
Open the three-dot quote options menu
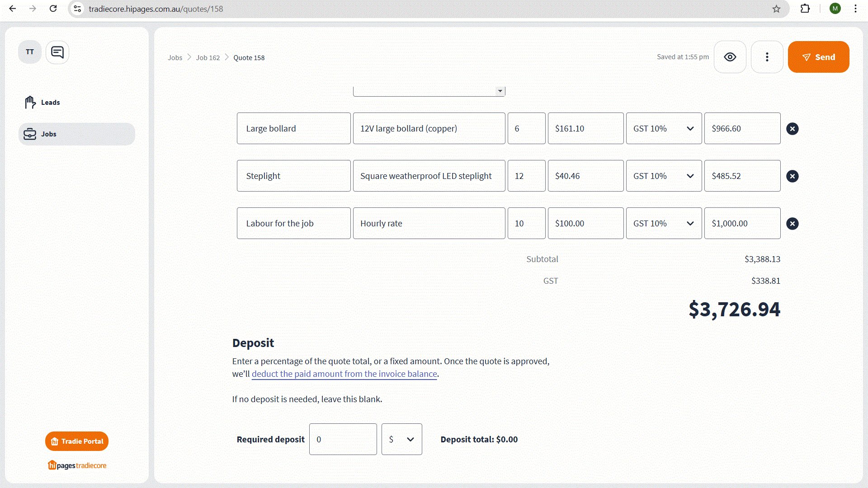tap(767, 57)
